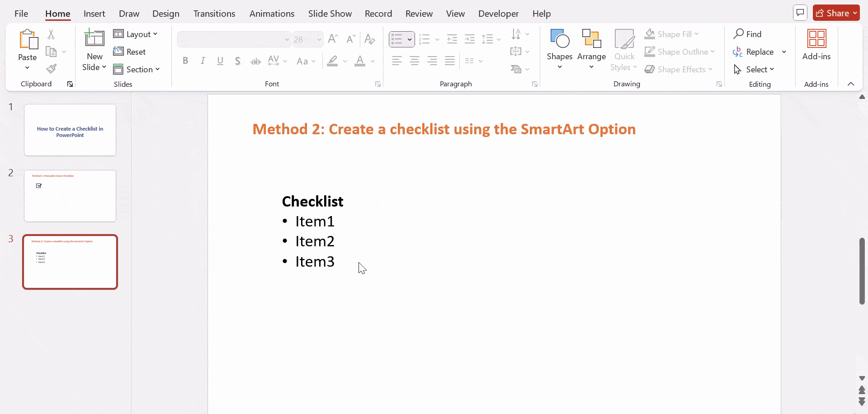The width and height of the screenshot is (868, 414).
Task: Open the Bullets dropdown arrow
Action: tap(410, 39)
